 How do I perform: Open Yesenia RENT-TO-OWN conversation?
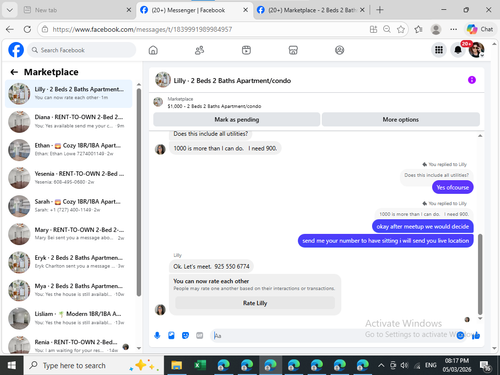click(68, 178)
